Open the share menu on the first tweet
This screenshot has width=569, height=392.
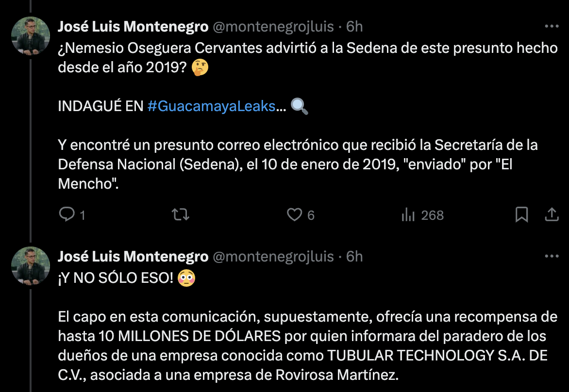(x=551, y=215)
